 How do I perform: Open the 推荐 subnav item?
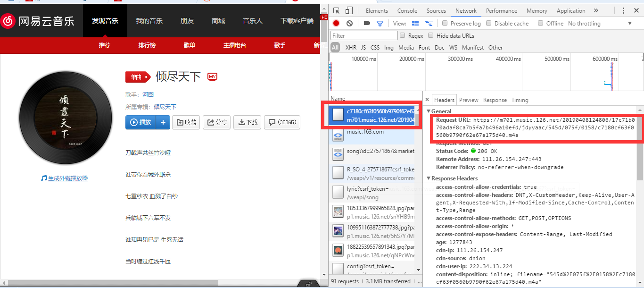coord(105,45)
